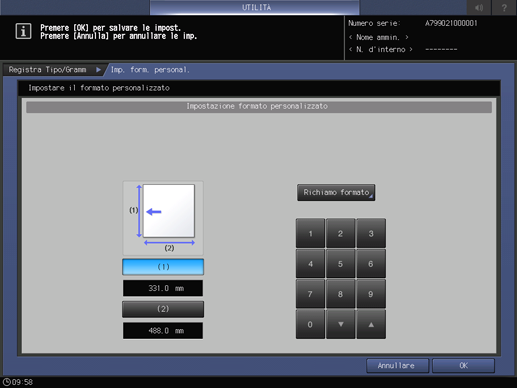The height and width of the screenshot is (388, 517).
Task: Tap keypad digit 4
Action: (310, 264)
